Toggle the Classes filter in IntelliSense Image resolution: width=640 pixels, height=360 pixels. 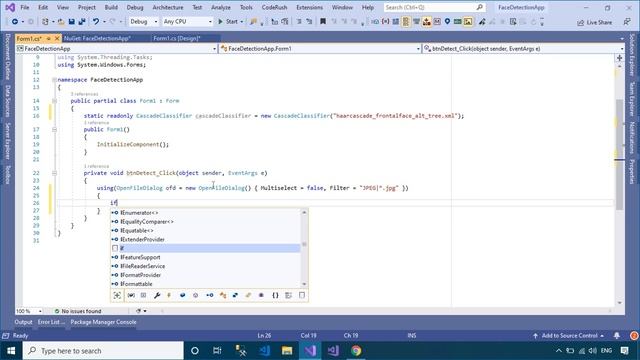[x=223, y=295]
